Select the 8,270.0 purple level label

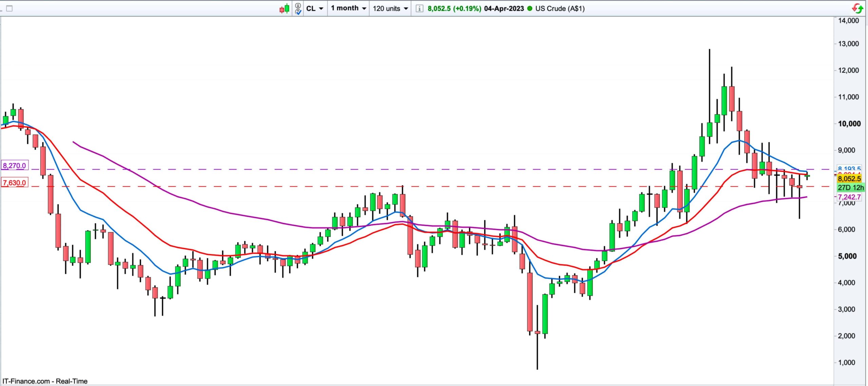(x=14, y=166)
